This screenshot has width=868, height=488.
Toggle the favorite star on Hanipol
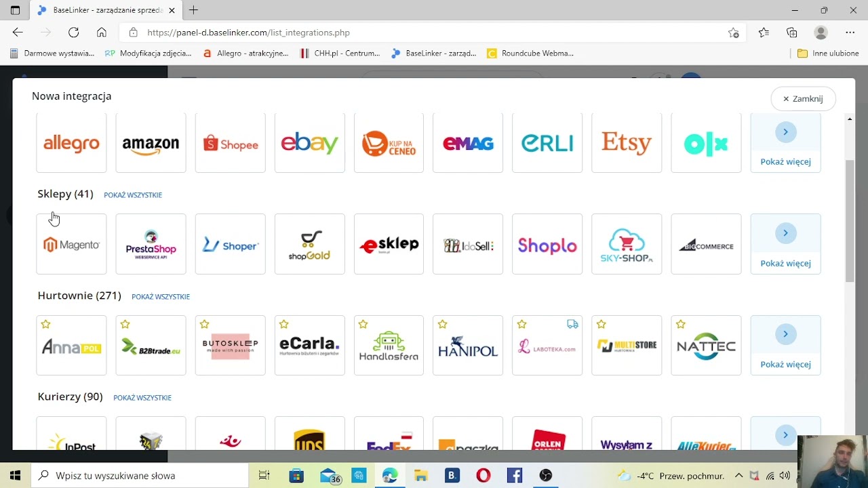pyautogui.click(x=442, y=325)
